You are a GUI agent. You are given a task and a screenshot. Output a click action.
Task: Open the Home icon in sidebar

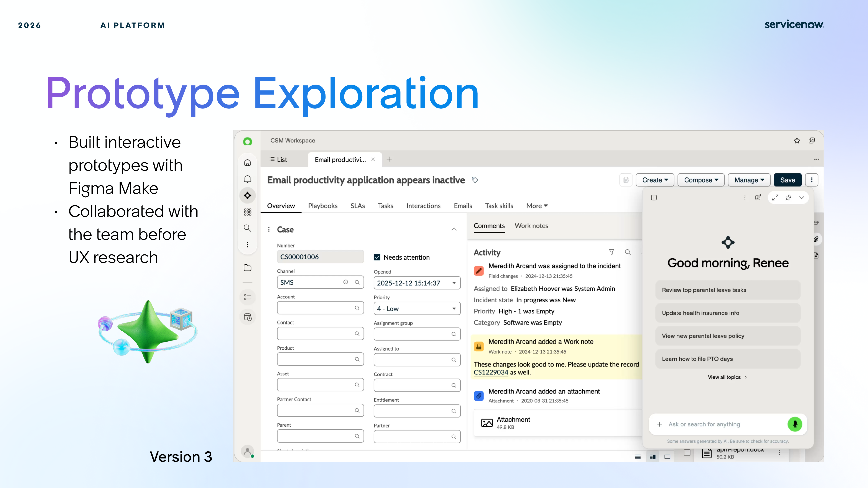[x=247, y=163]
